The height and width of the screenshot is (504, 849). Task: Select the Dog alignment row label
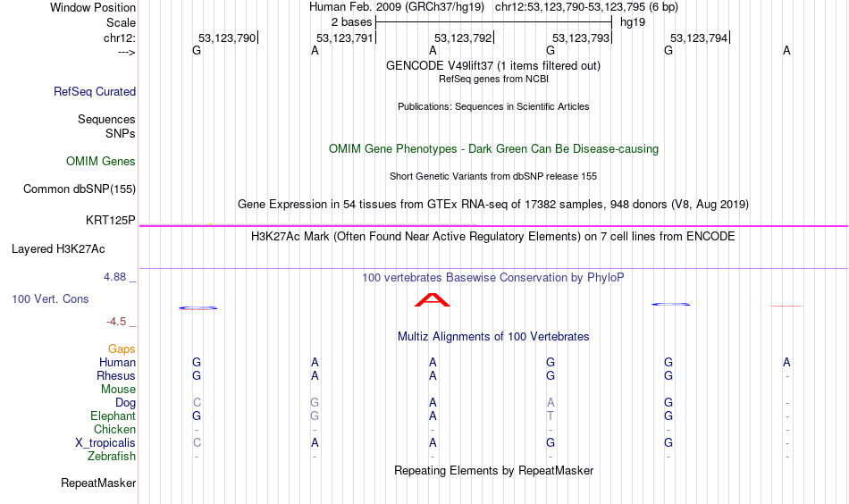(126, 403)
